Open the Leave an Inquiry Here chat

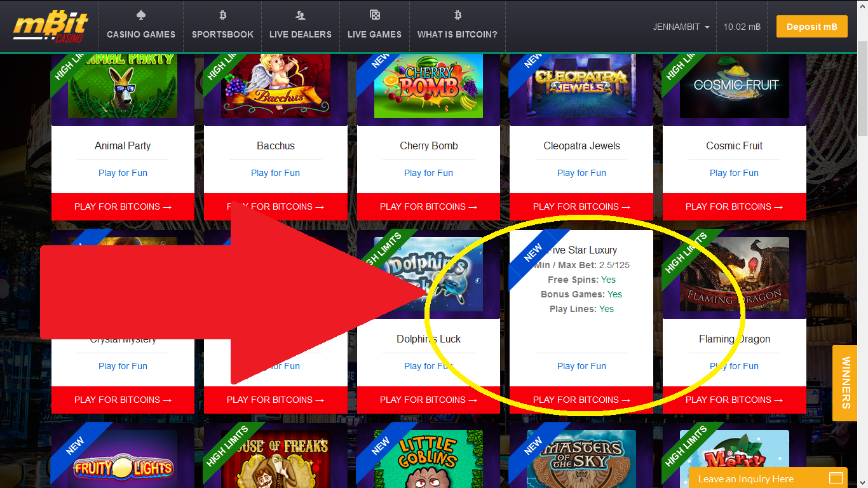tap(746, 478)
